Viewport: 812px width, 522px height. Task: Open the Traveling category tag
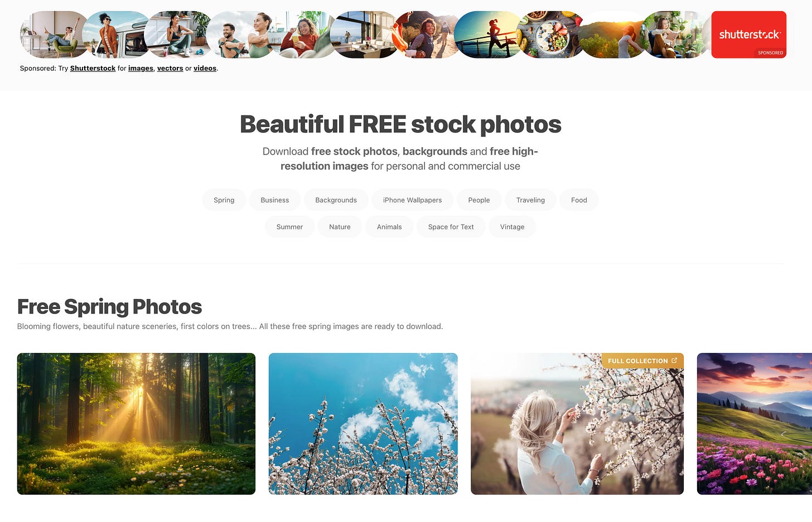coord(530,200)
